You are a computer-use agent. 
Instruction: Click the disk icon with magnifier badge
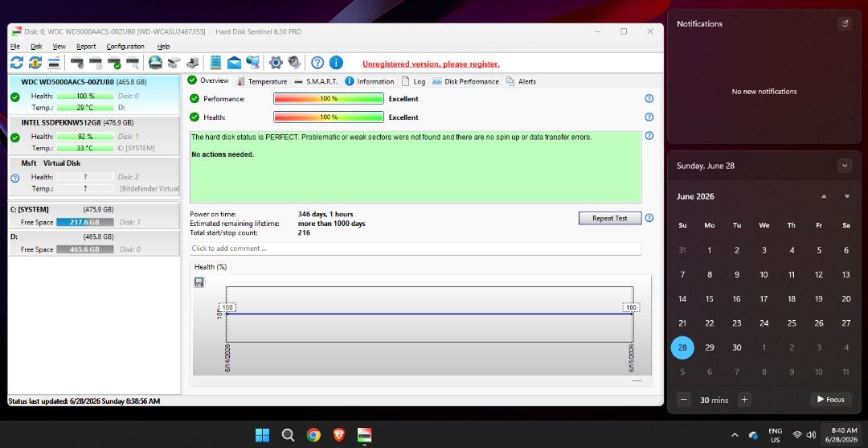coord(133,63)
